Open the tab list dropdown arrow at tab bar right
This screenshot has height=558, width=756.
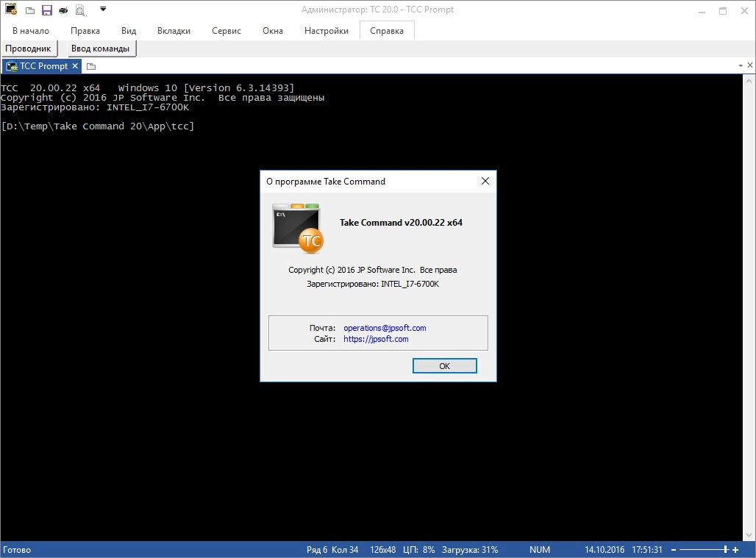coord(741,65)
